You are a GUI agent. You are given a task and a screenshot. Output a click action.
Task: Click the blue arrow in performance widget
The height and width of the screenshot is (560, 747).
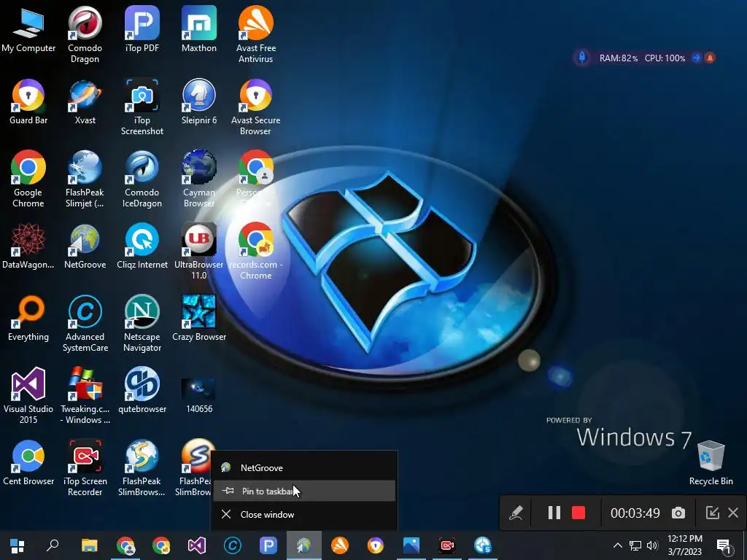[697, 58]
